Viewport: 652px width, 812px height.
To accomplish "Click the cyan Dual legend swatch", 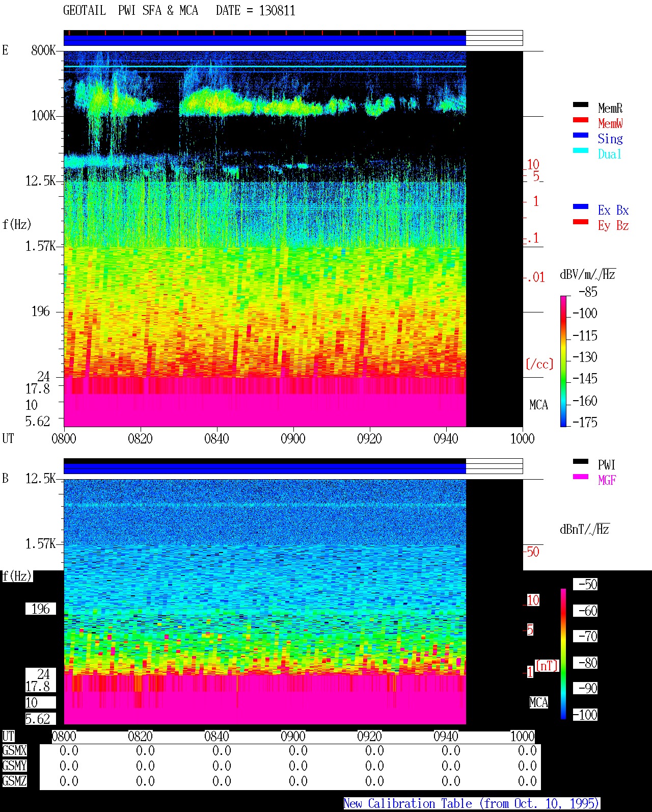I will click(581, 151).
